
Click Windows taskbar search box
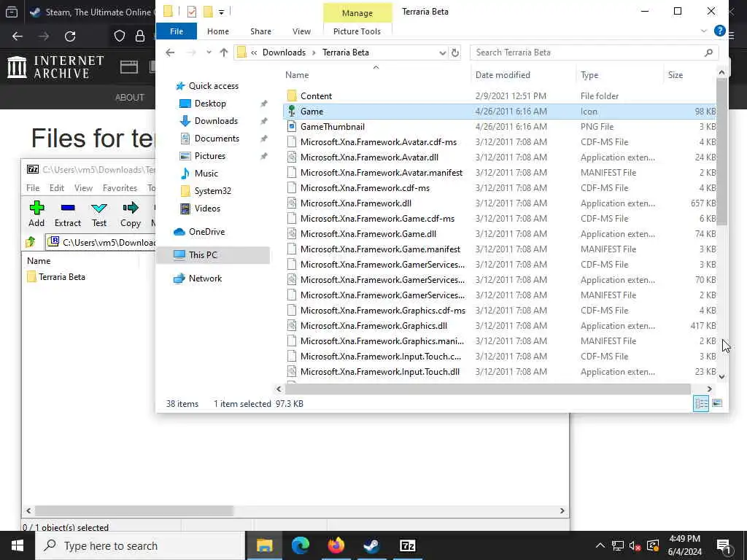141,545
